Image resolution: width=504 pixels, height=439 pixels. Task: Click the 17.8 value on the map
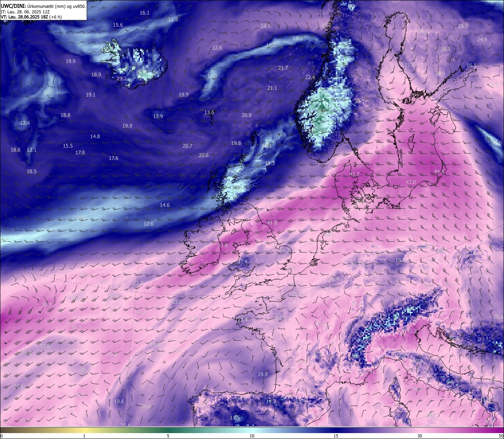80,153
